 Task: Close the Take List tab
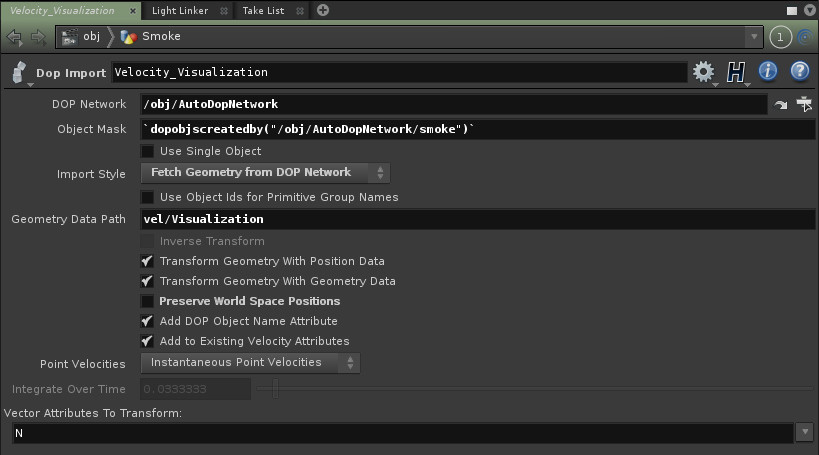click(x=300, y=10)
